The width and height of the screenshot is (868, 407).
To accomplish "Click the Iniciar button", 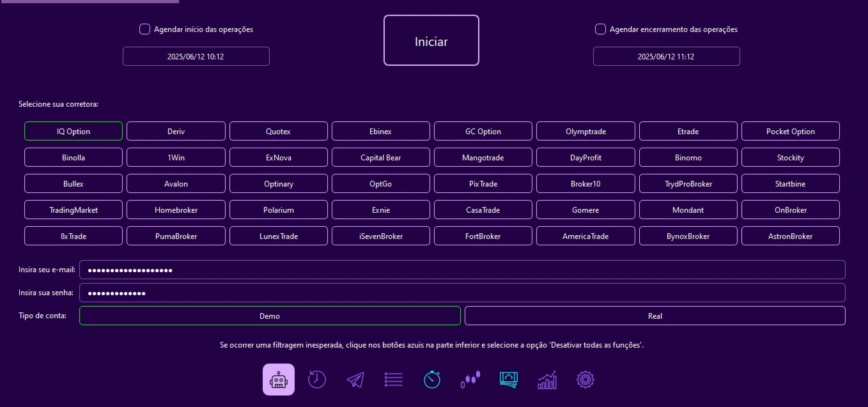I will tap(431, 40).
